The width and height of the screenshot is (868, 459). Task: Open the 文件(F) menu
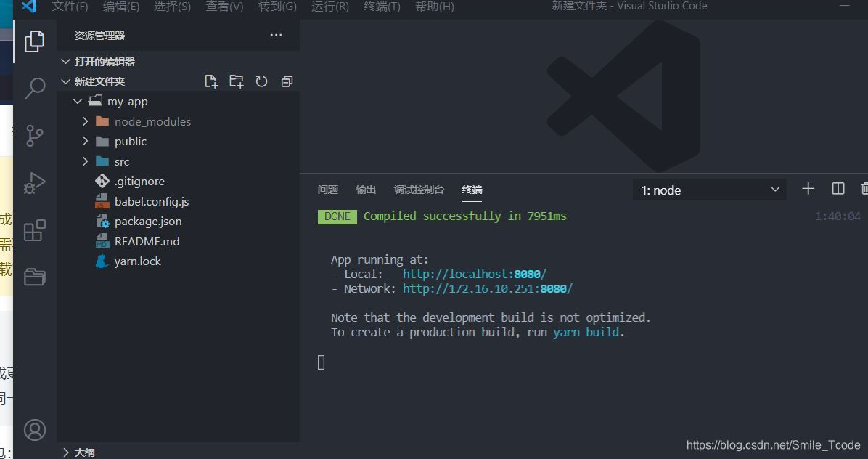tap(70, 7)
